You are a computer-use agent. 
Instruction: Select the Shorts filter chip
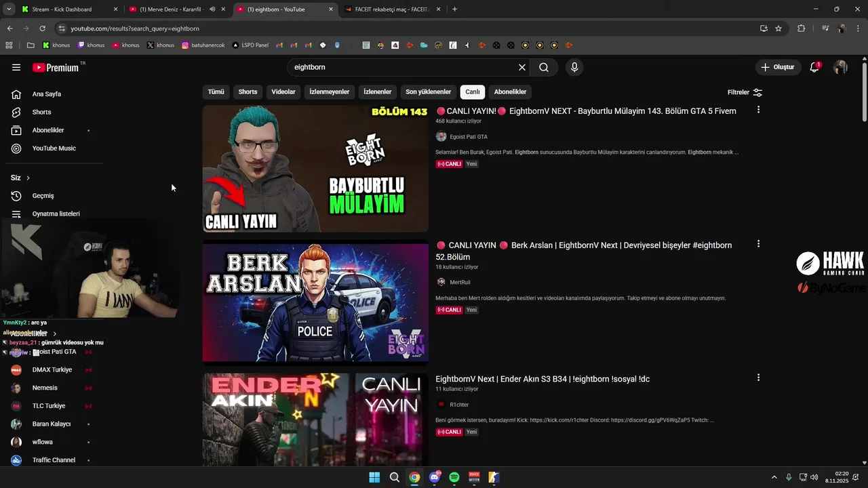pyautogui.click(x=248, y=92)
